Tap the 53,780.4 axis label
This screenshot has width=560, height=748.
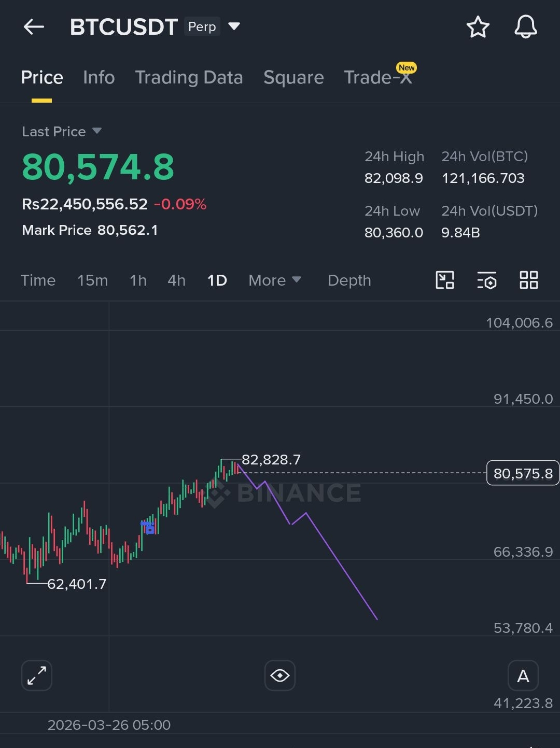[523, 628]
